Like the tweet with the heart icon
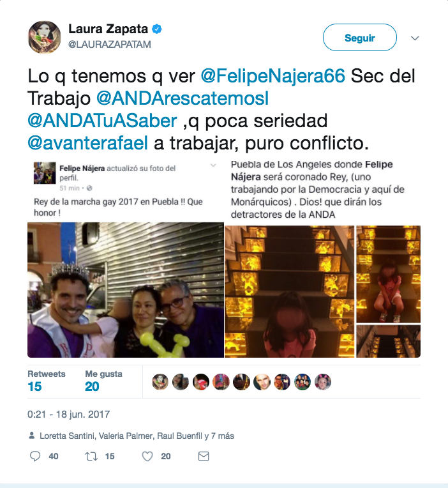This screenshot has height=488, width=448. [147, 457]
